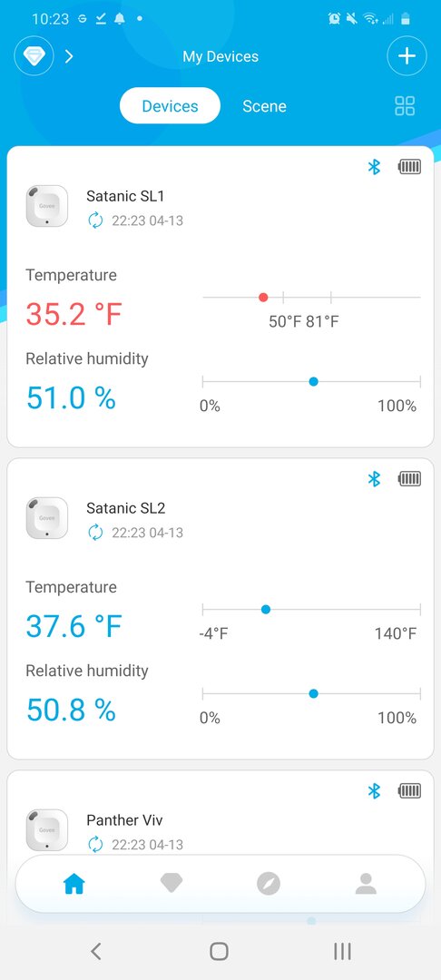The width and height of the screenshot is (441, 980).
Task: Expand the chevron arrow next to diamond icon
Action: pyautogui.click(x=69, y=56)
